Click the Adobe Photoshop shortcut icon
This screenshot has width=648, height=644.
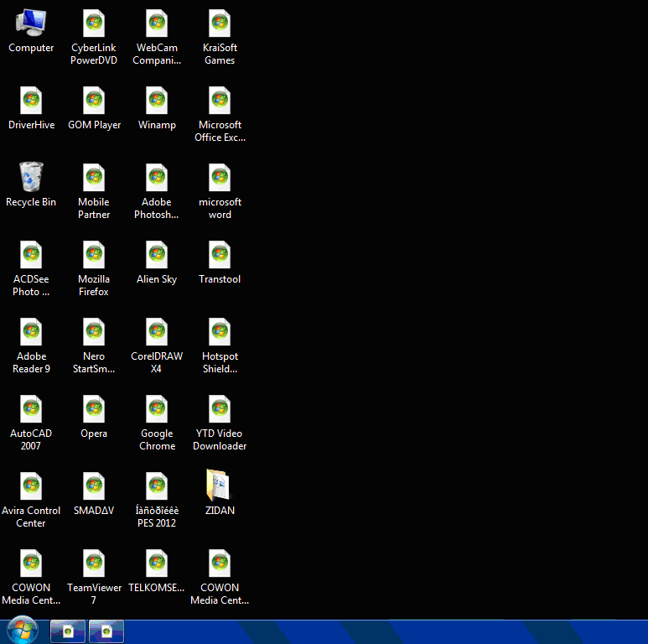tap(157, 178)
